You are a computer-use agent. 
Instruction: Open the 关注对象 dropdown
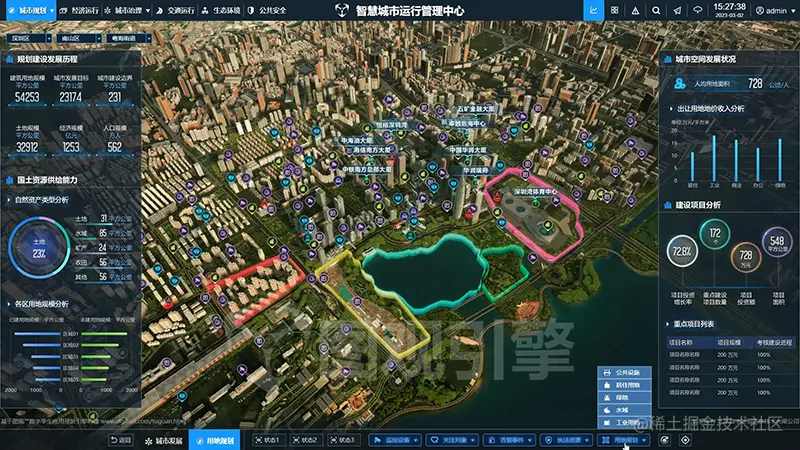453,440
